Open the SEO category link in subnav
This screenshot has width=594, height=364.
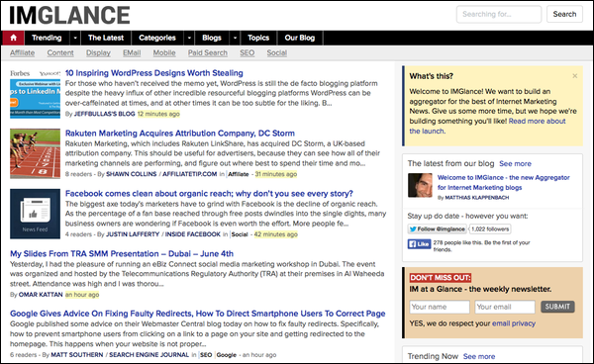247,53
